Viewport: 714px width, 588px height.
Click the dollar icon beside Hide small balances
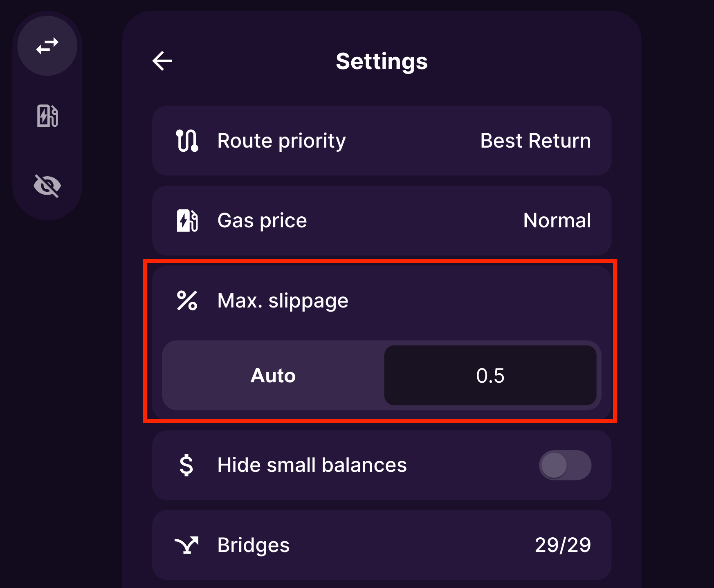(186, 465)
